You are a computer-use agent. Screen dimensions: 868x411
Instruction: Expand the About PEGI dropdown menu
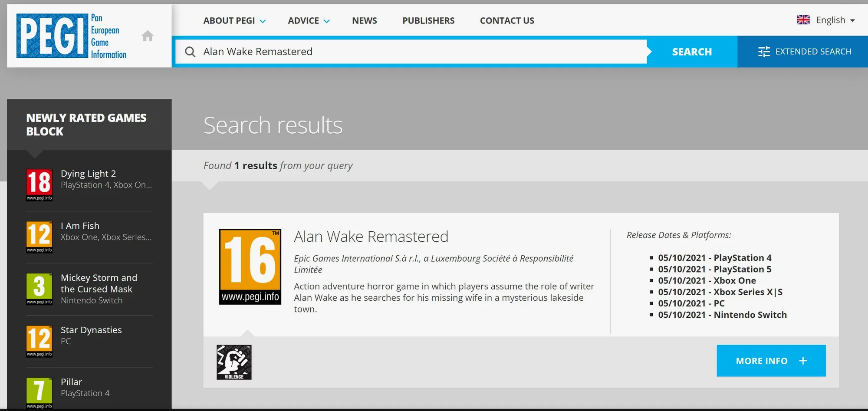click(x=234, y=21)
